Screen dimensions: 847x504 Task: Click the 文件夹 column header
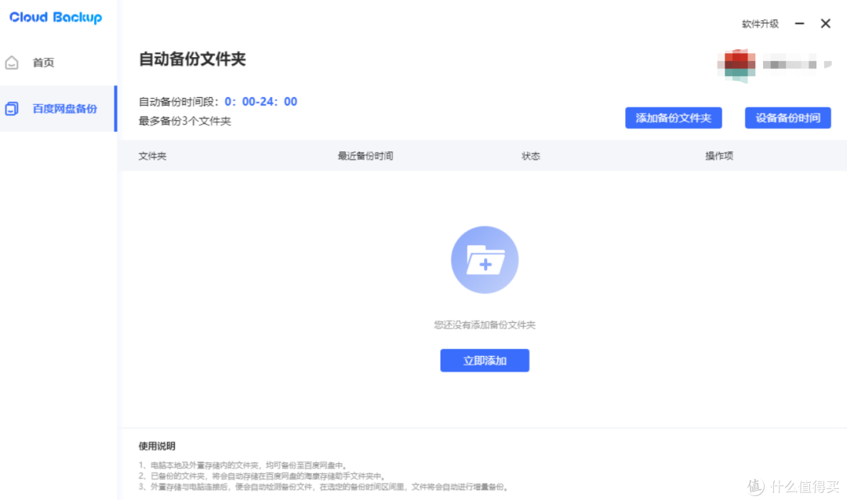click(152, 156)
